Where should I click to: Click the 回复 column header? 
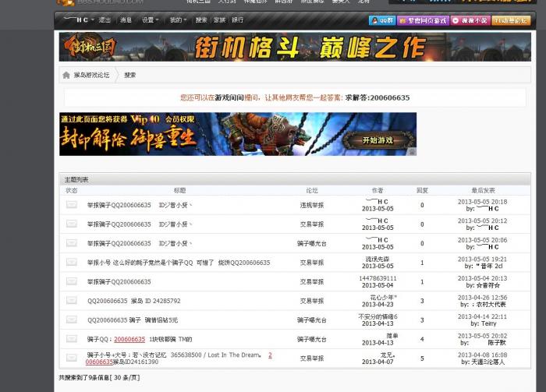coord(422,190)
